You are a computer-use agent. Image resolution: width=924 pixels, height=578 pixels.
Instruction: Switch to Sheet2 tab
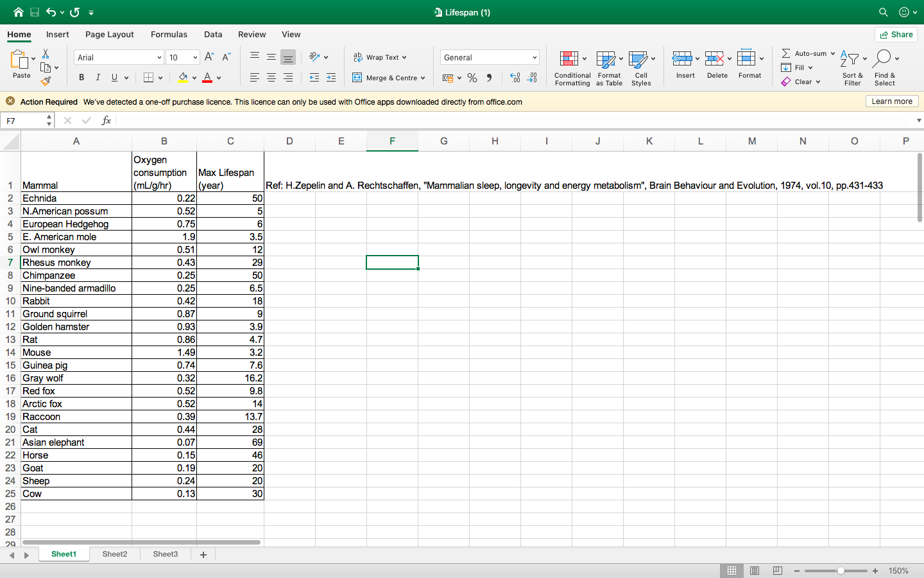115,554
